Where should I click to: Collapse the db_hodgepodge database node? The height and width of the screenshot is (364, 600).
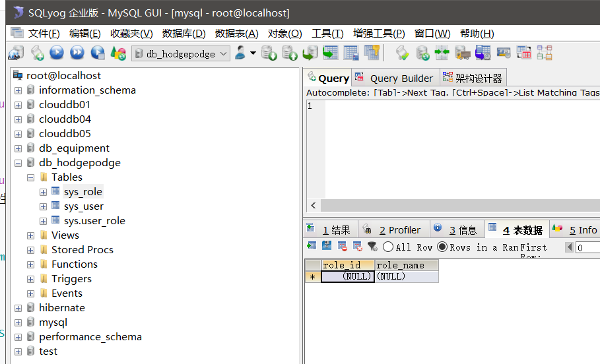pos(18,164)
